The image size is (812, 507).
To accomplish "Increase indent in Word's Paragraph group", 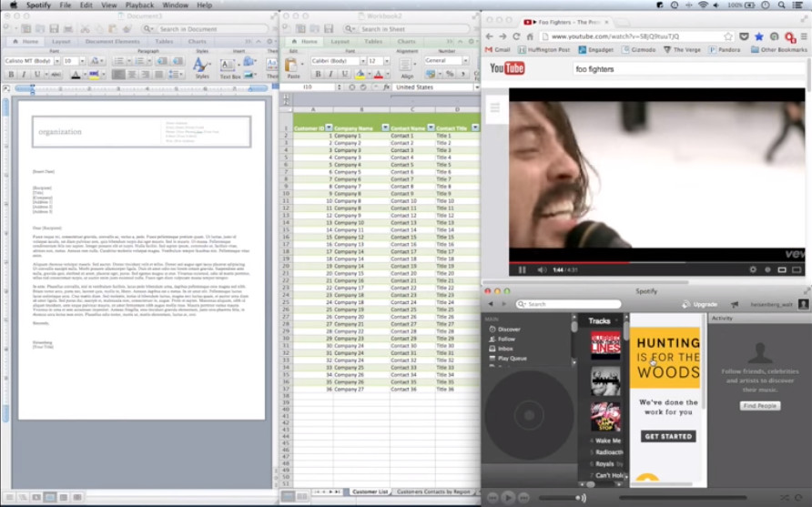I will (x=178, y=61).
